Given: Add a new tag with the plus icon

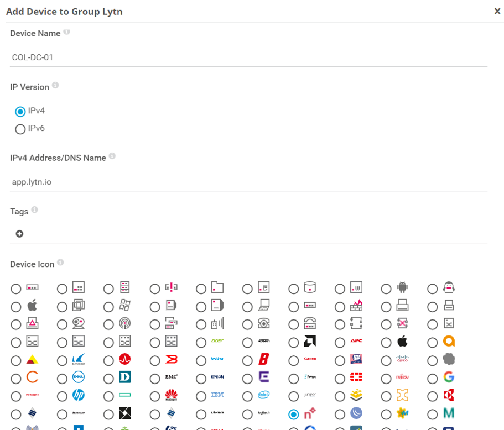Looking at the screenshot, I should click(19, 234).
